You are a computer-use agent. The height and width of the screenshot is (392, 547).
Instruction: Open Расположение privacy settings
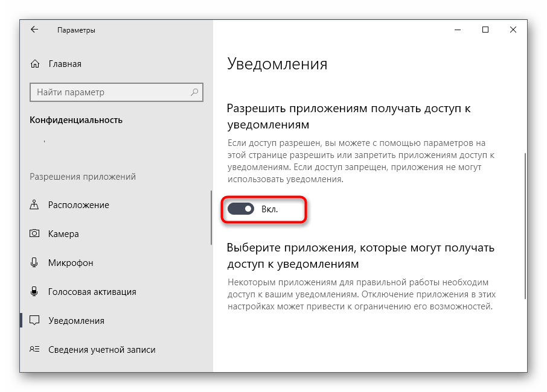click(78, 205)
